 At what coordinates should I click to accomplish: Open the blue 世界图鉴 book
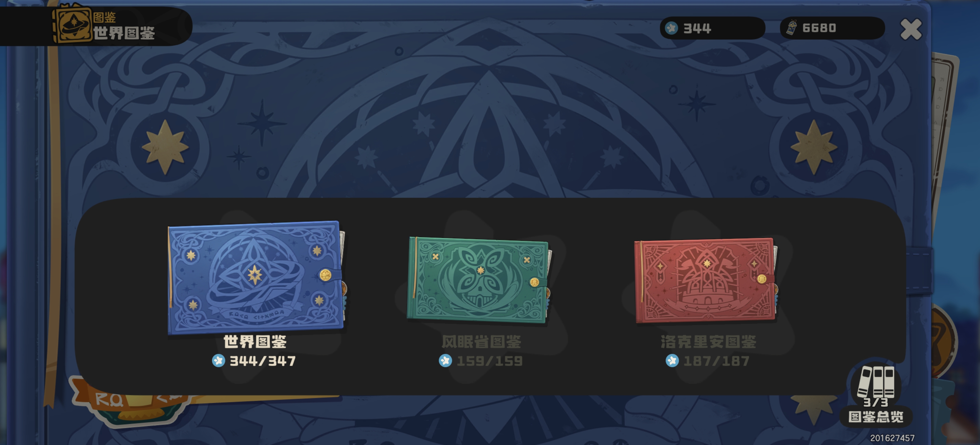(x=256, y=277)
